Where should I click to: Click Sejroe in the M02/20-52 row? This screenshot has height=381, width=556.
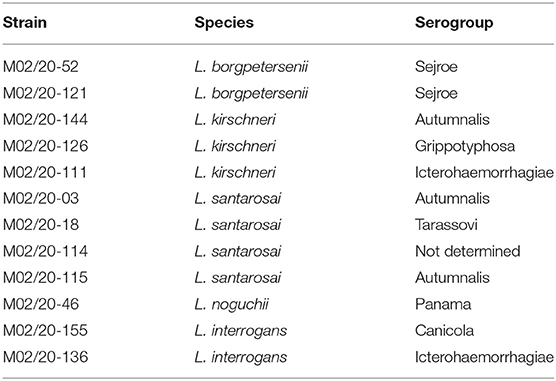[436, 67]
